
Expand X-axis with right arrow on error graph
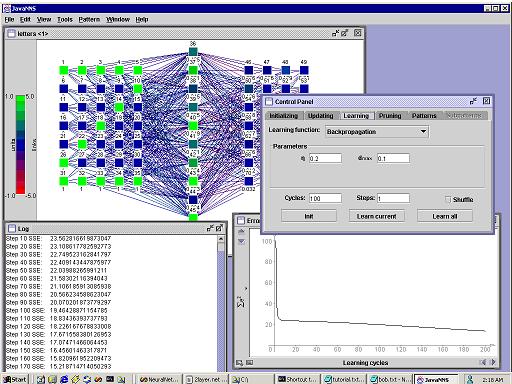tap(493, 362)
